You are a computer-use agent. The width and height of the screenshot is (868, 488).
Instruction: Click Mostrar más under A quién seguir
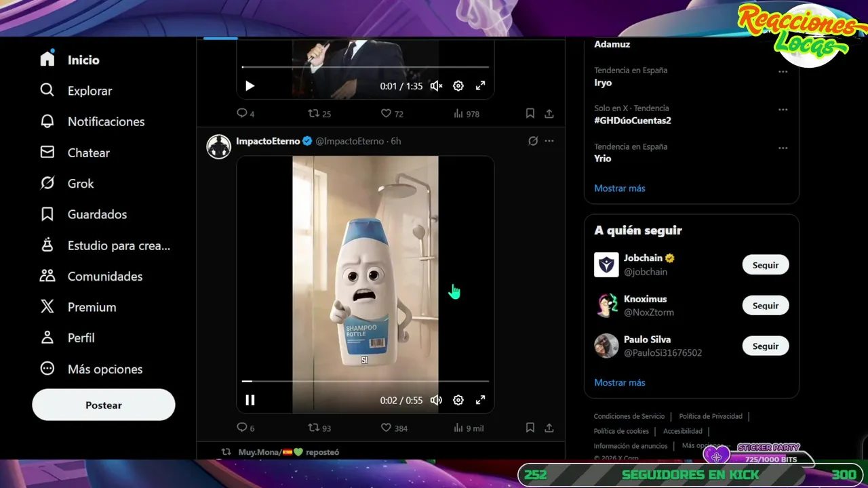[620, 383]
